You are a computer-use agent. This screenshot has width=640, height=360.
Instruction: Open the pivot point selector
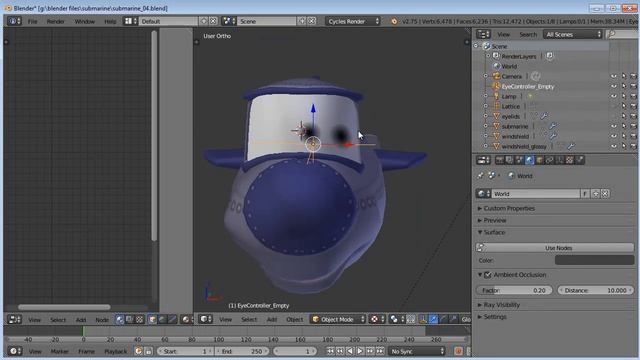tap(396, 320)
